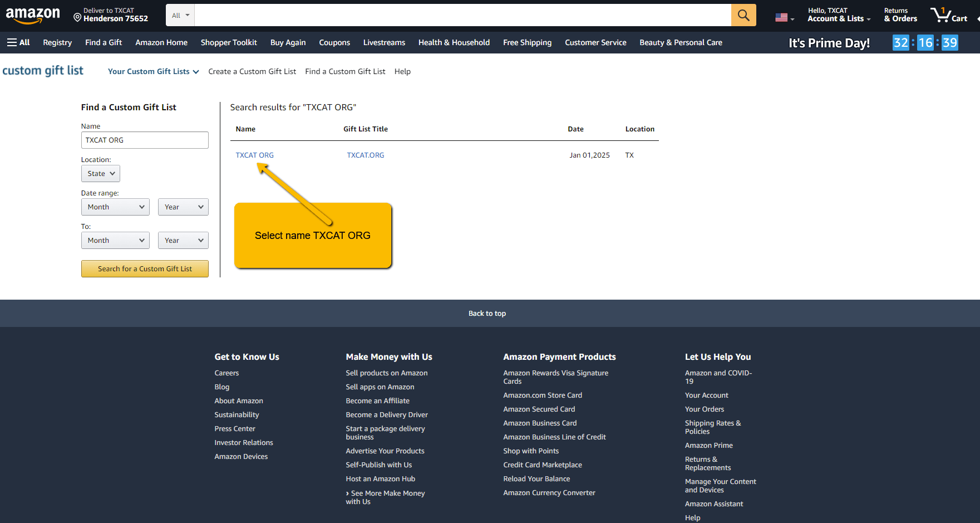The width and height of the screenshot is (980, 523).
Task: Click Find a Gift in navigation
Action: [104, 42]
